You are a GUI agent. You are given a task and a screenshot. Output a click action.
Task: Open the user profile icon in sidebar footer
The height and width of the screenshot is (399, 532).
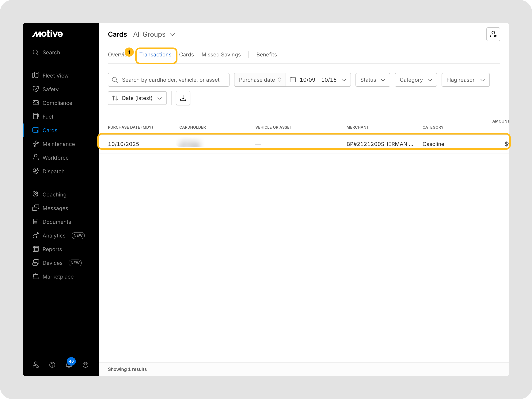(85, 365)
